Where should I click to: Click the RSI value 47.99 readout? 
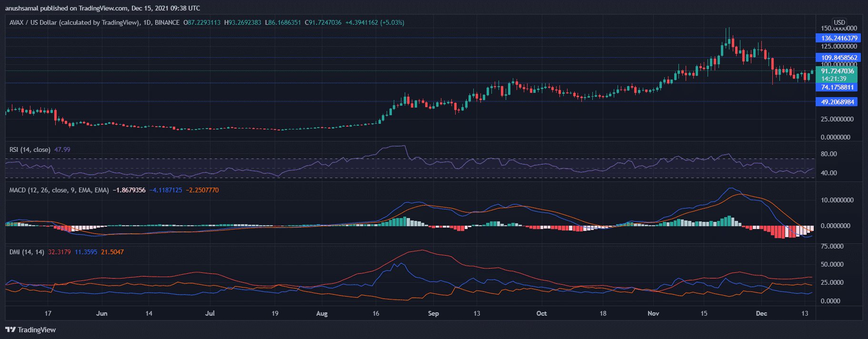62,150
